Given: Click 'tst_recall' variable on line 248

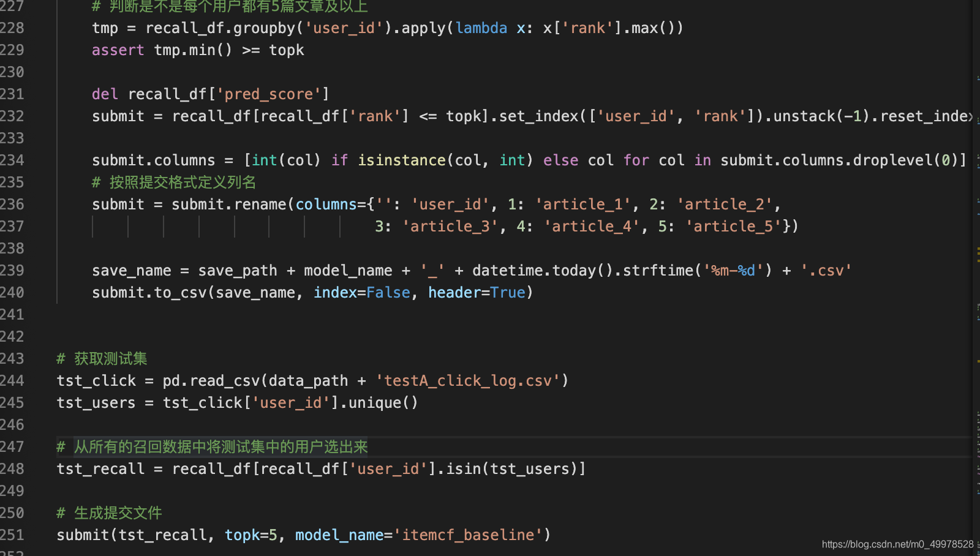Looking at the screenshot, I should tap(100, 469).
